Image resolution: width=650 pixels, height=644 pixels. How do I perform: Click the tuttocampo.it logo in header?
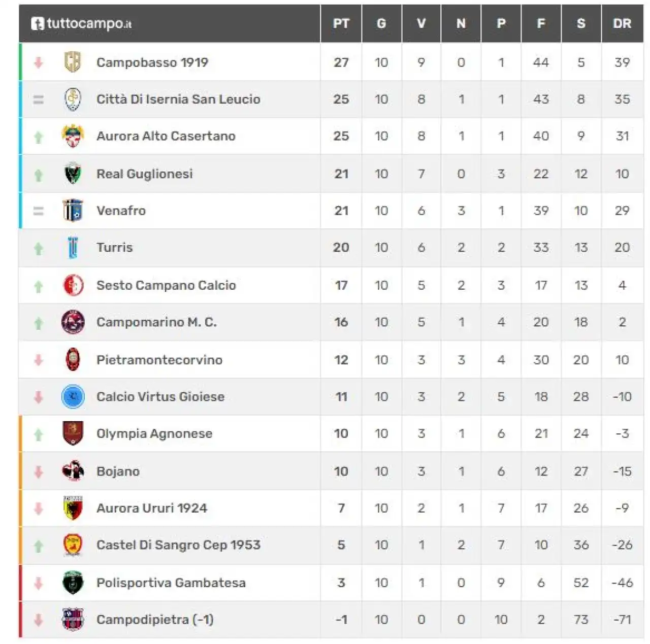[81, 23]
